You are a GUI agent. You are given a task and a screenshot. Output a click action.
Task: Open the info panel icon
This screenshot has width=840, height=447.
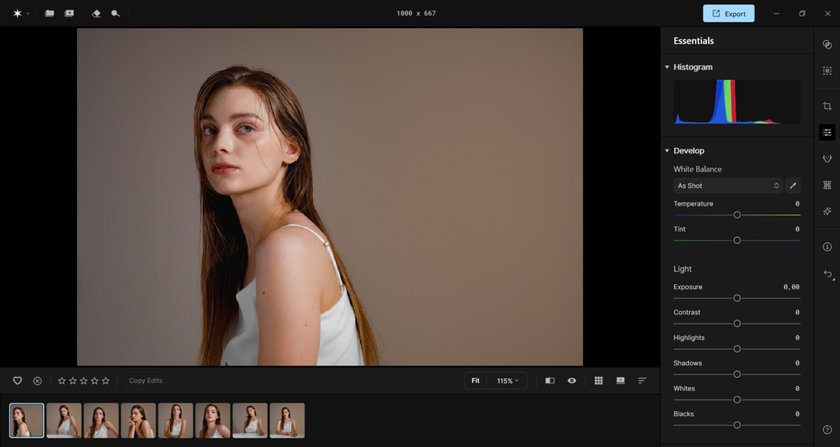click(827, 247)
